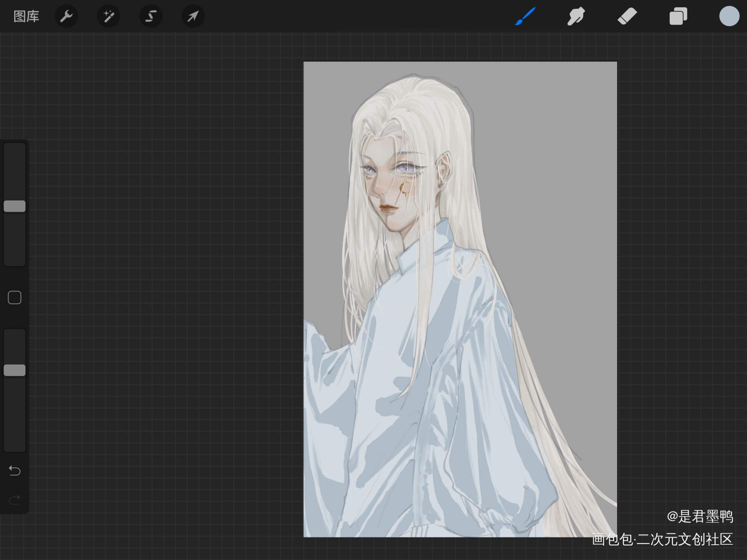Open the Layers panel

click(x=678, y=16)
